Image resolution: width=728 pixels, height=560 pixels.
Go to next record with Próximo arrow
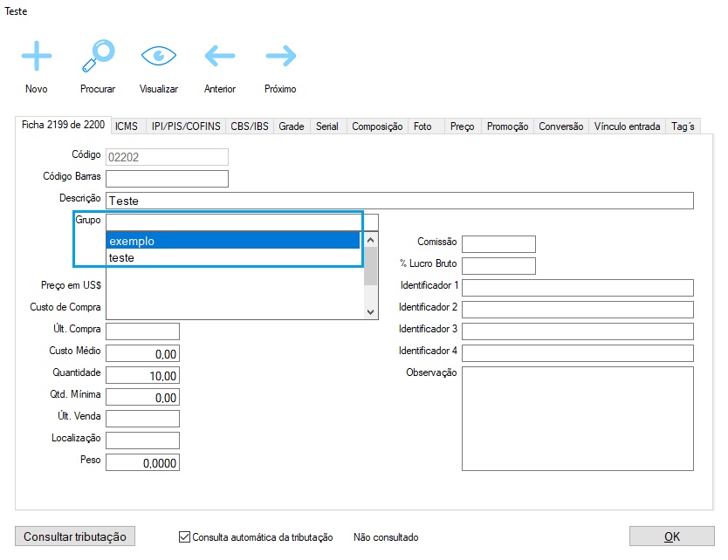[x=280, y=57]
